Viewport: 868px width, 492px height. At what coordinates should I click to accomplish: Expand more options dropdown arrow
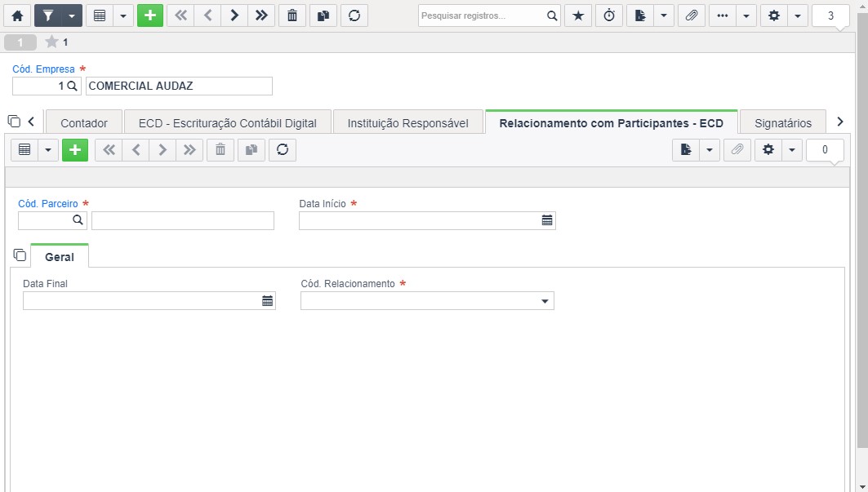pos(746,16)
